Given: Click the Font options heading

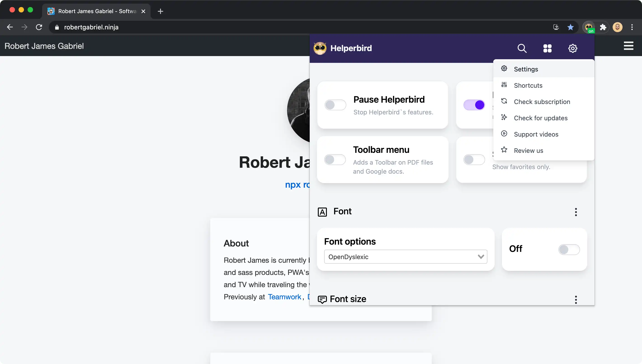Looking at the screenshot, I should tap(350, 241).
